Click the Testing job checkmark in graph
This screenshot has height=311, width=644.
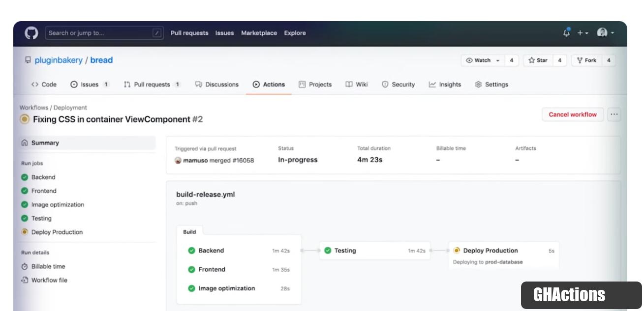point(328,251)
